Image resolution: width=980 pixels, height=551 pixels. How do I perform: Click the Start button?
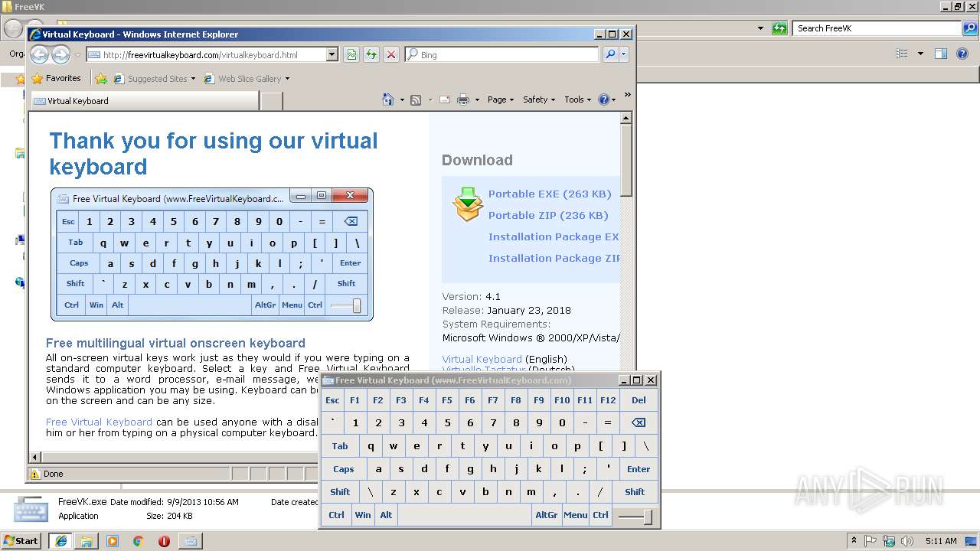click(21, 541)
